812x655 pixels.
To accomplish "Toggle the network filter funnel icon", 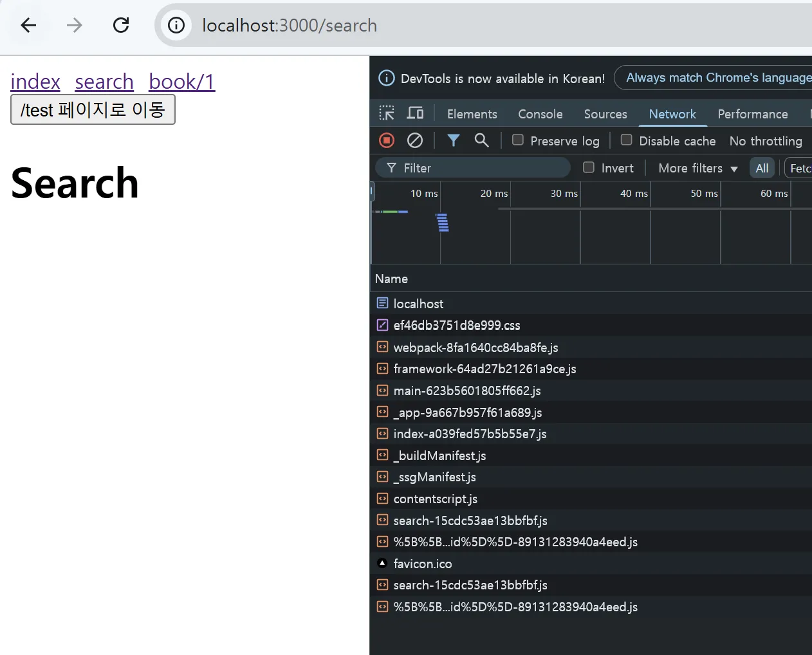I will pyautogui.click(x=454, y=140).
